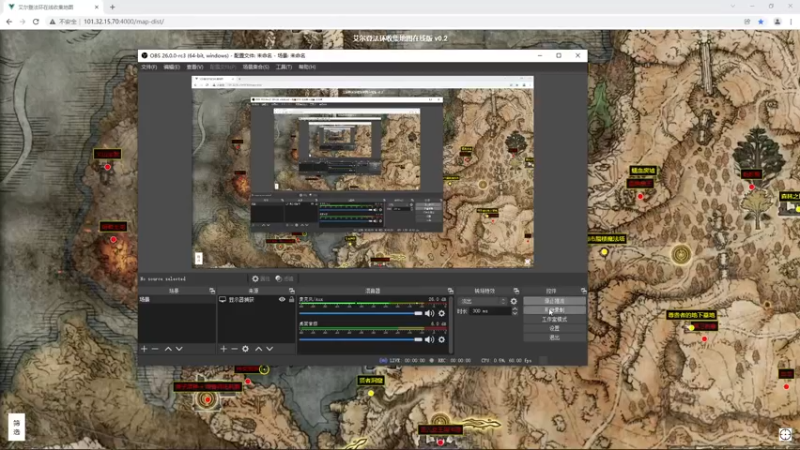The height and width of the screenshot is (450, 800).
Task: Open OBS 设置 settings button
Action: point(554,329)
